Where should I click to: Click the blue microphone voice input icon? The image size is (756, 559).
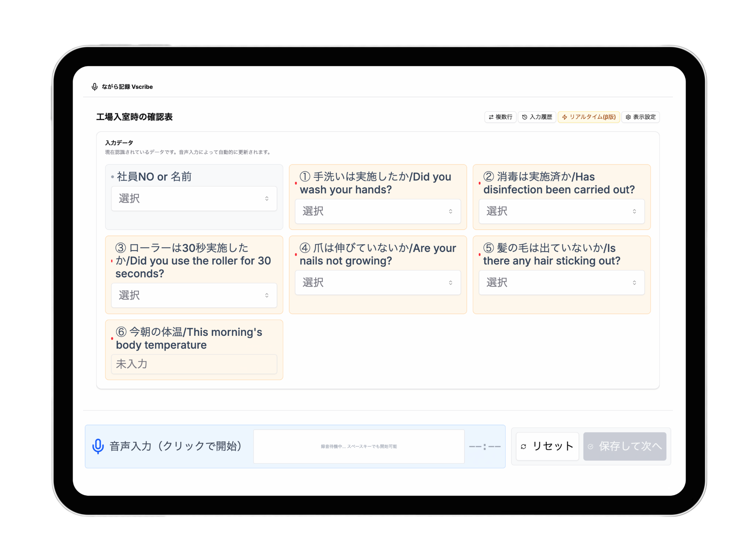[x=98, y=446]
